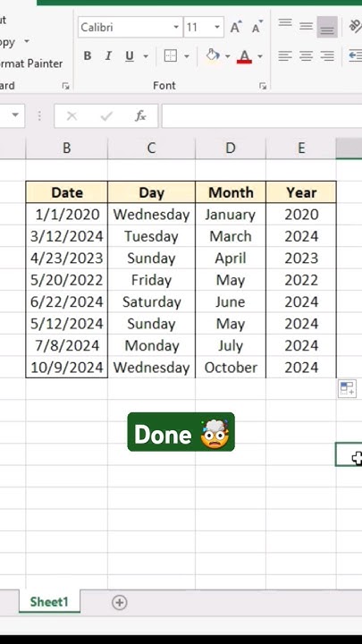The image size is (362, 644).
Task: Apply cell borders with the Borders icon
Action: (171, 55)
